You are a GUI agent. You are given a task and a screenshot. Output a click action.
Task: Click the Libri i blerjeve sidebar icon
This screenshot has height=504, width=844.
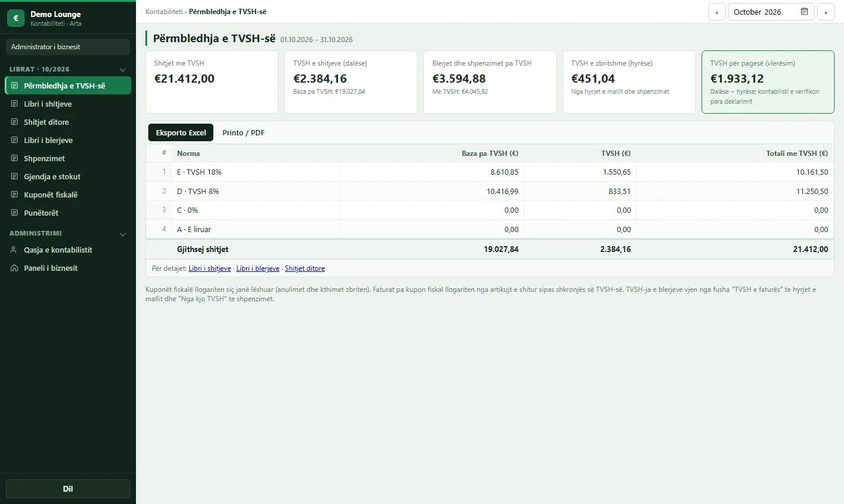15,140
